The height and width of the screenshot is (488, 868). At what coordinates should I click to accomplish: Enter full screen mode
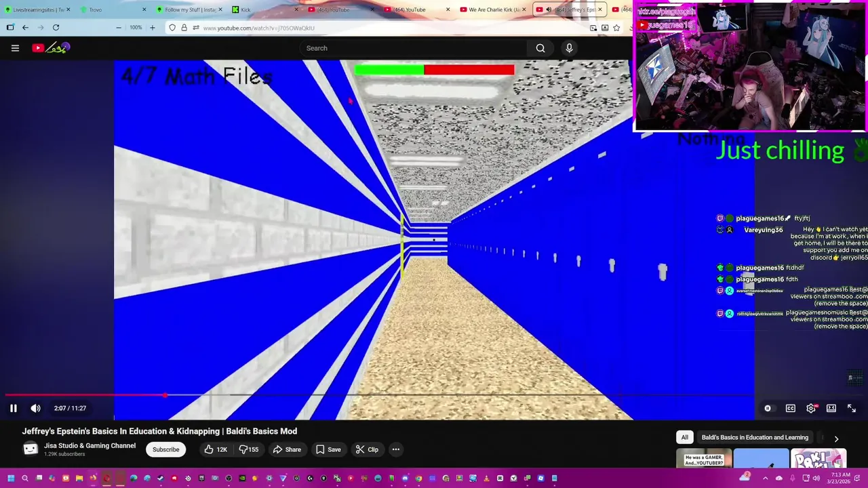coord(852,408)
